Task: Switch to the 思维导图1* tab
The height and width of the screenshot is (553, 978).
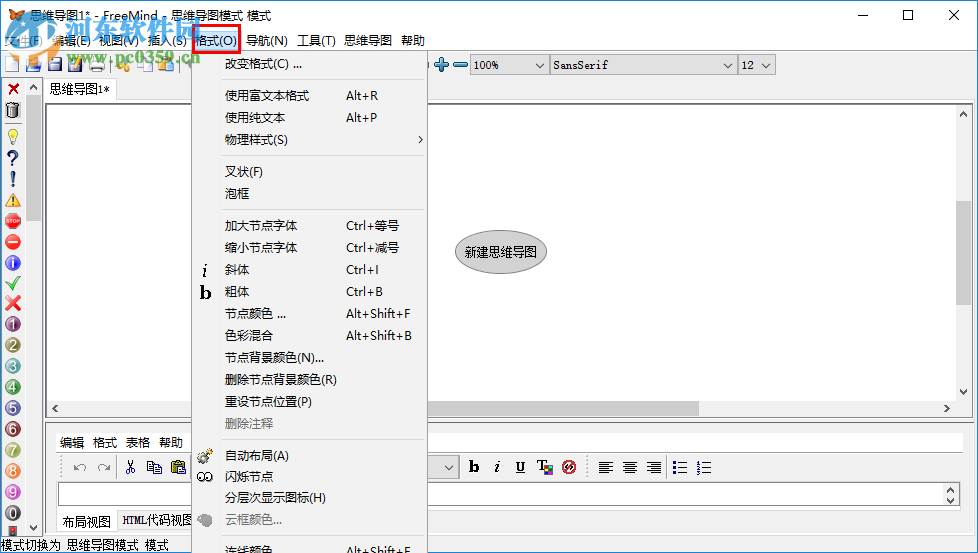Action: click(79, 89)
